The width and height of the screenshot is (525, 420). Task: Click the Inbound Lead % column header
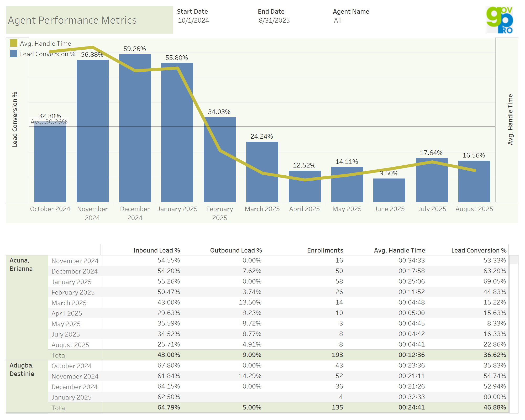[x=157, y=250]
